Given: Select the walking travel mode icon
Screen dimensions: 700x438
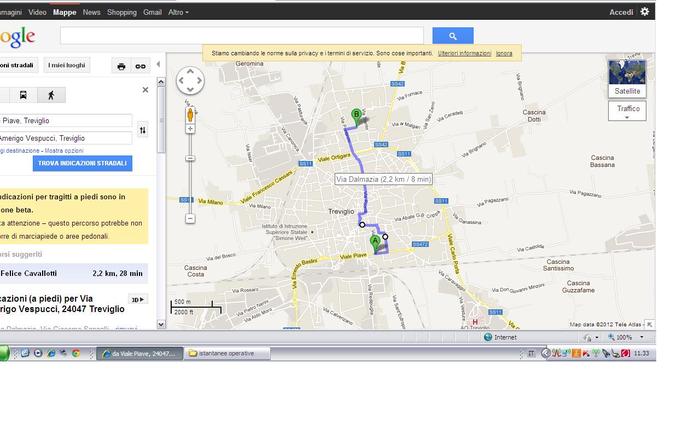Looking at the screenshot, I should 51,95.
